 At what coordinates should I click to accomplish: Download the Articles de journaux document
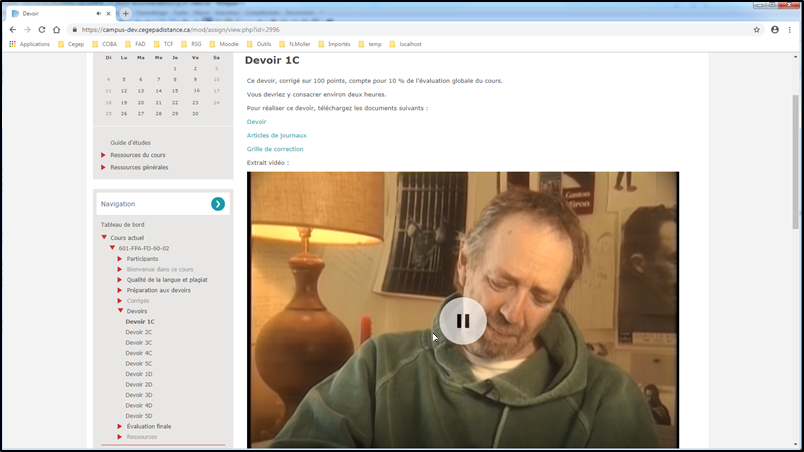(277, 135)
